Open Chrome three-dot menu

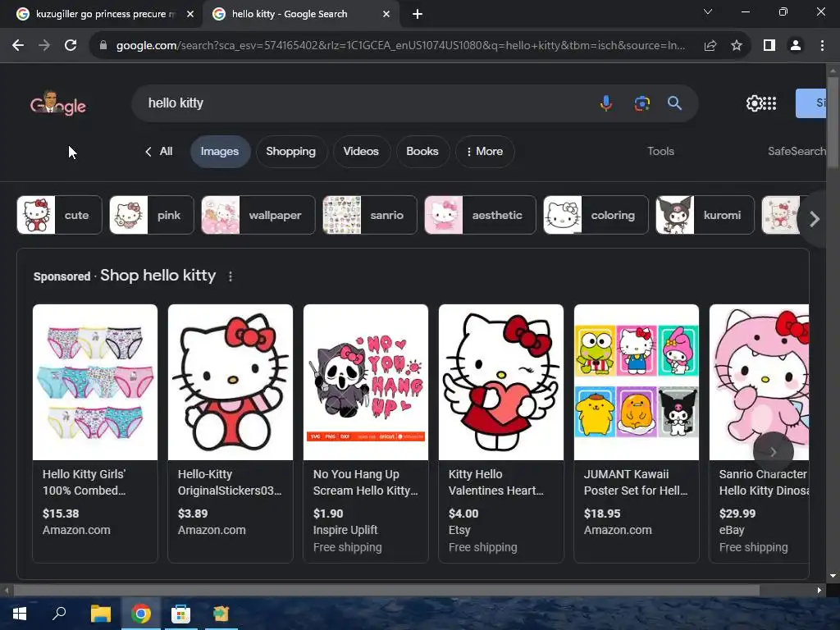(822, 46)
